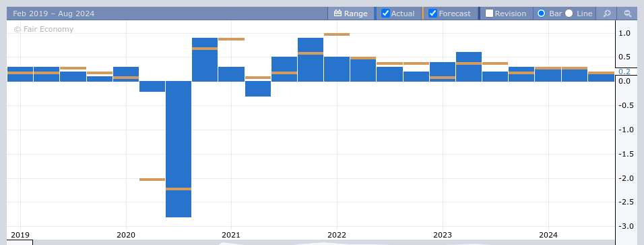The height and width of the screenshot is (245, 644).
Task: Uncheck the Actual checkbox
Action: pos(385,13)
